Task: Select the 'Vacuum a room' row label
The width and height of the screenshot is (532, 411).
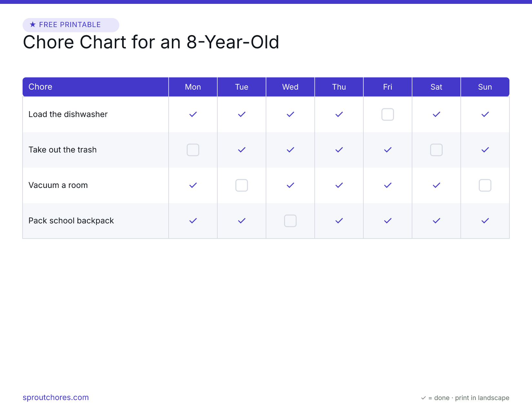Action: pyautogui.click(x=58, y=185)
